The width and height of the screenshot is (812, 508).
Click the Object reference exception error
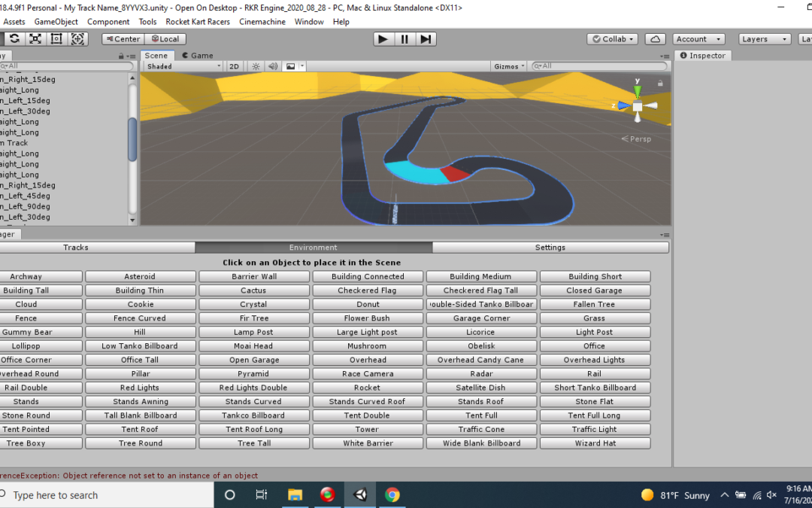coord(129,476)
